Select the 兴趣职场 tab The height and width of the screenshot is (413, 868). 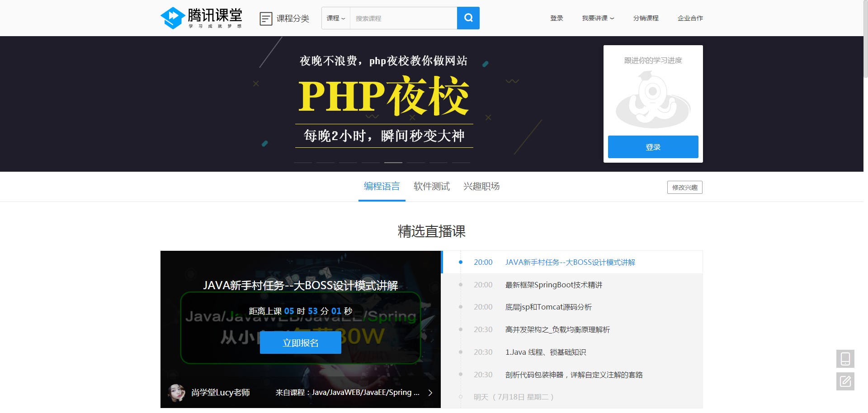coord(481,186)
